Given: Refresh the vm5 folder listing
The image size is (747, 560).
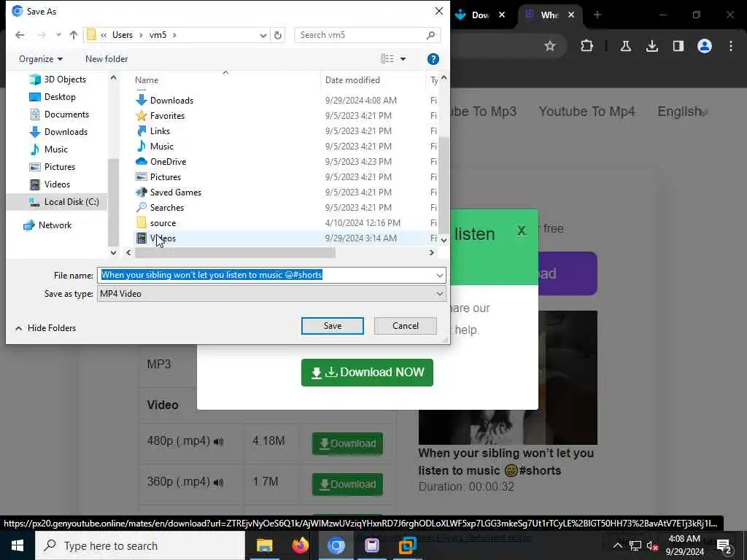Looking at the screenshot, I should coord(278,35).
